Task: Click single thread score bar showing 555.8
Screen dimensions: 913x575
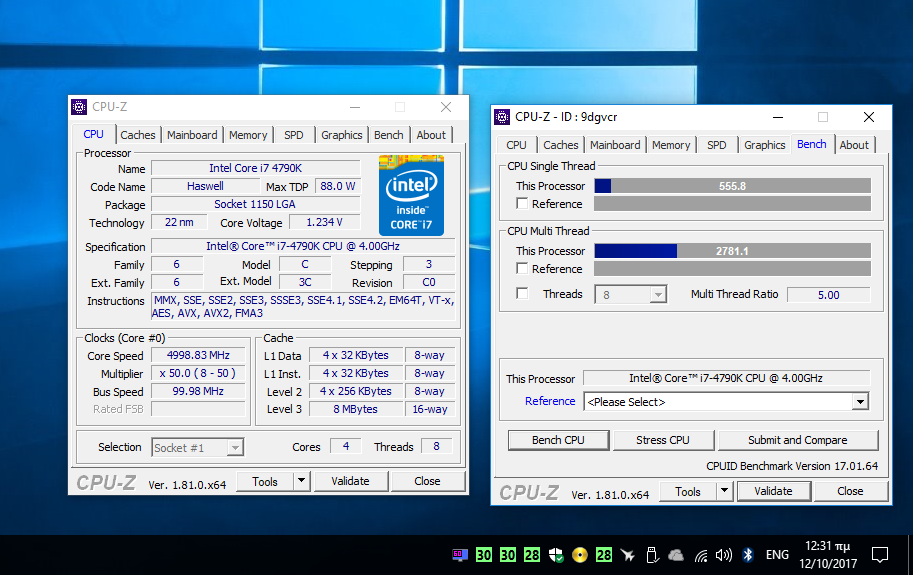Action: point(732,186)
